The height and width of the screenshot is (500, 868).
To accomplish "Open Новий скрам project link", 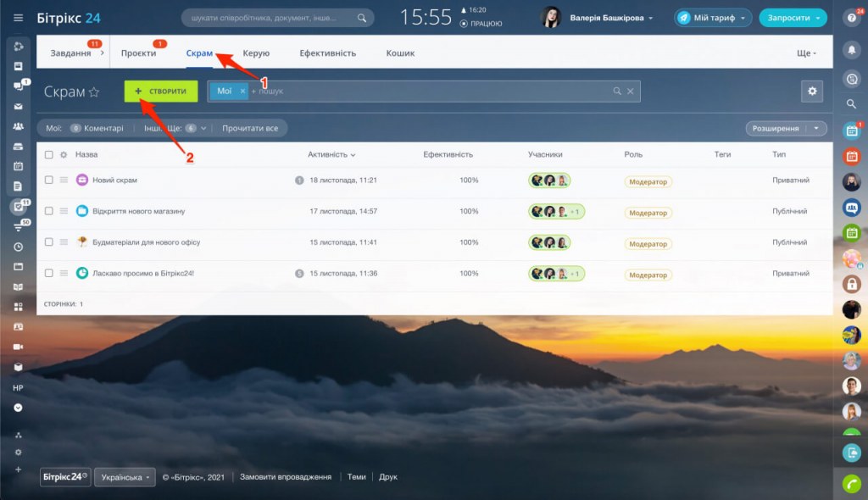I will (x=114, y=180).
